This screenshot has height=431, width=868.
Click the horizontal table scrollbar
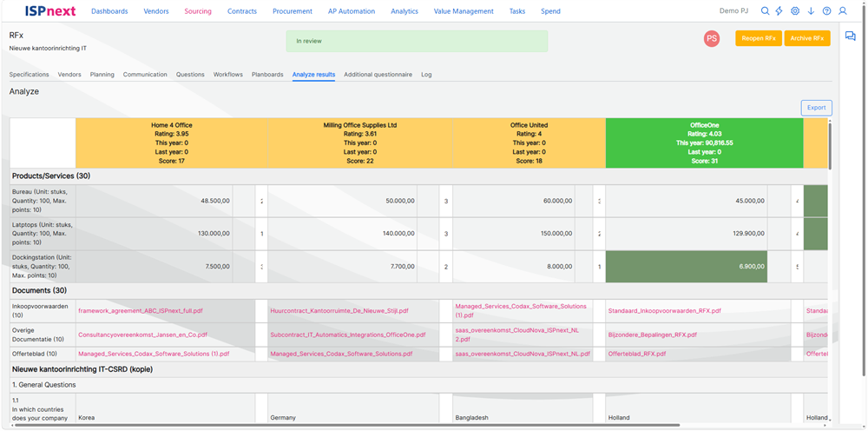pyautogui.click(x=347, y=425)
